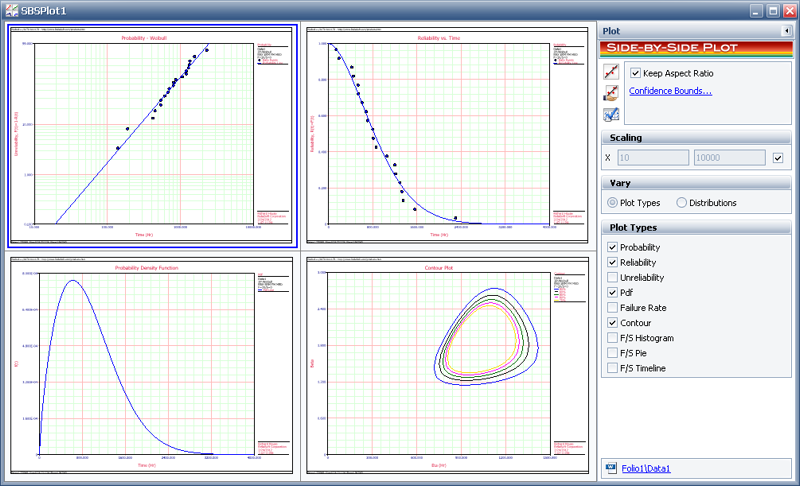800x486 pixels.
Task: Uncheck the automatic X scaling checkbox
Action: pyautogui.click(x=779, y=158)
